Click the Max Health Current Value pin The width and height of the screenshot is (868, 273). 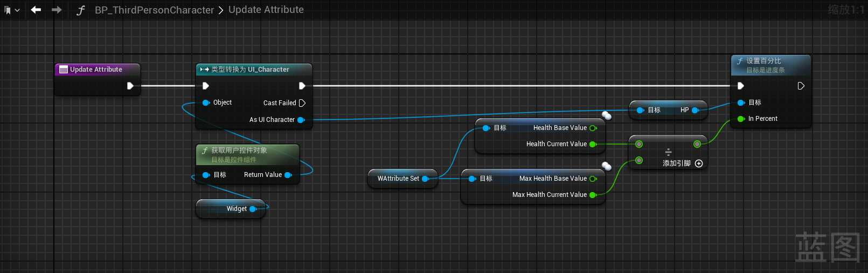593,195
